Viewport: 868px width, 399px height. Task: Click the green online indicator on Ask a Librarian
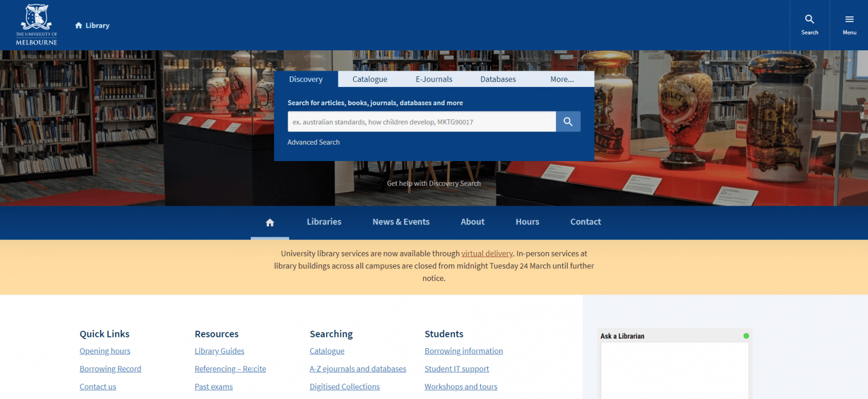pos(747,335)
